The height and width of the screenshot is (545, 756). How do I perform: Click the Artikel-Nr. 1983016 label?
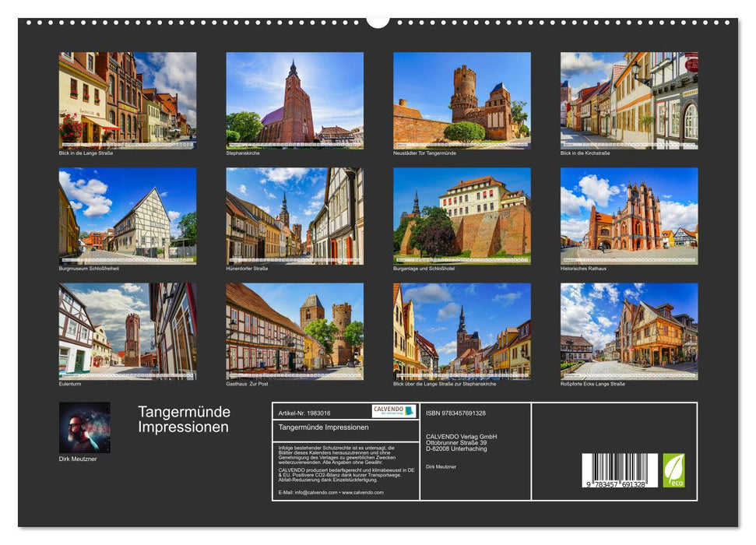pyautogui.click(x=304, y=413)
